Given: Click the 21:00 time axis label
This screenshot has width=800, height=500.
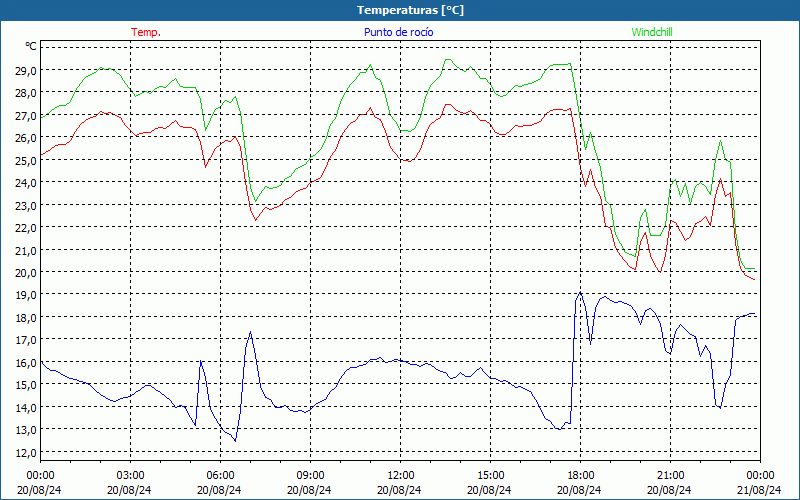Looking at the screenshot, I should 670,476.
